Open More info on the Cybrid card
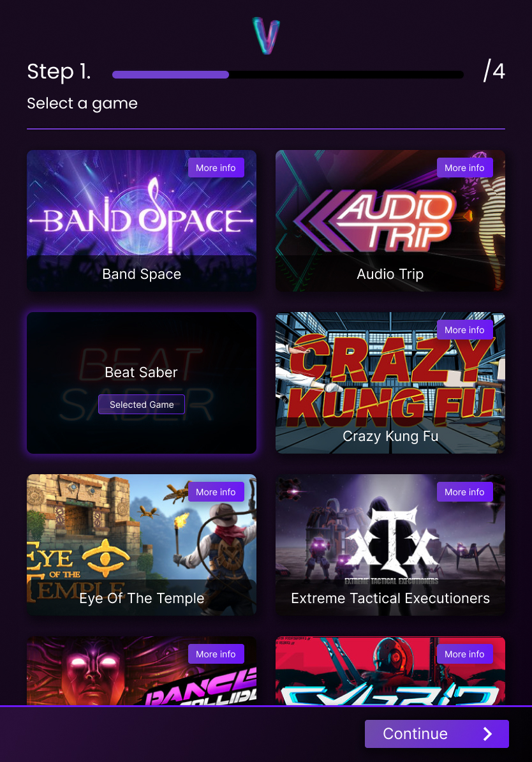This screenshot has height=762, width=532. [x=464, y=654]
